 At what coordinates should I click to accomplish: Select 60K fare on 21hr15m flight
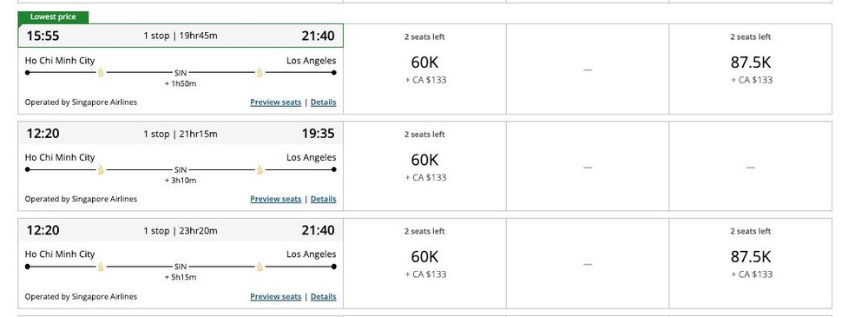[424, 166]
